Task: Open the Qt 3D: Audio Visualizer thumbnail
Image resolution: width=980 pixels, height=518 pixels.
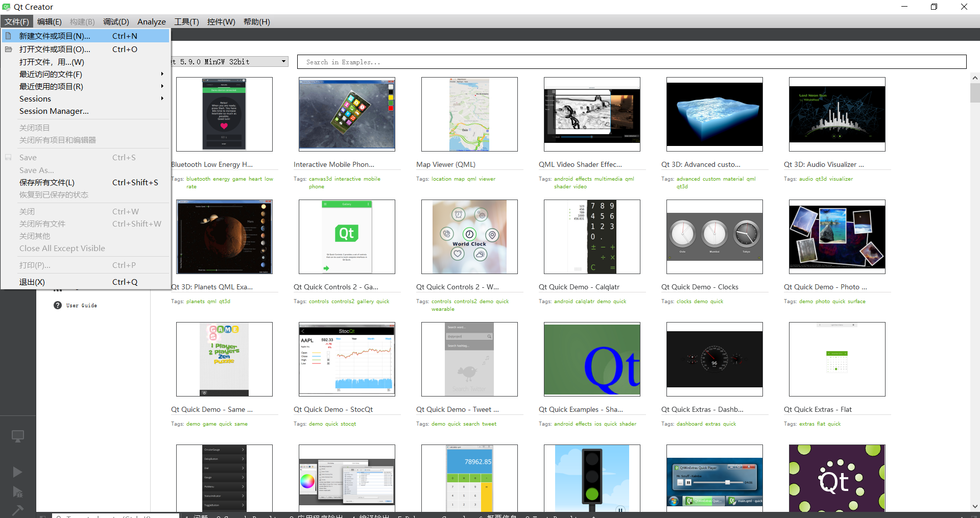Action: [x=837, y=114]
